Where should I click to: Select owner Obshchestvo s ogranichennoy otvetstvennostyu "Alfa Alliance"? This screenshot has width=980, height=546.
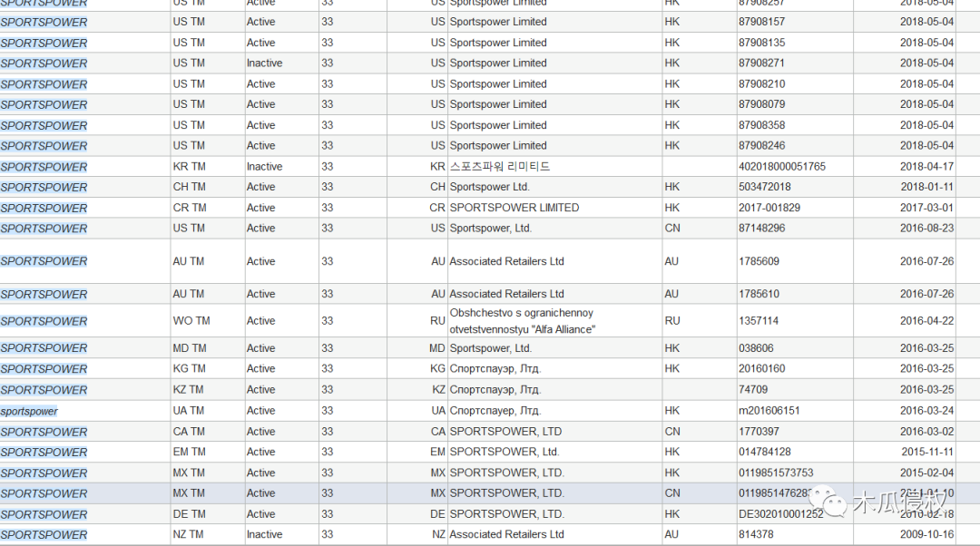click(523, 321)
